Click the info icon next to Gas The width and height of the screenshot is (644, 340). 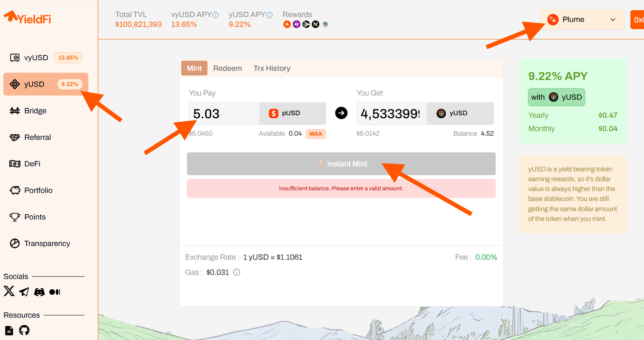point(236,273)
